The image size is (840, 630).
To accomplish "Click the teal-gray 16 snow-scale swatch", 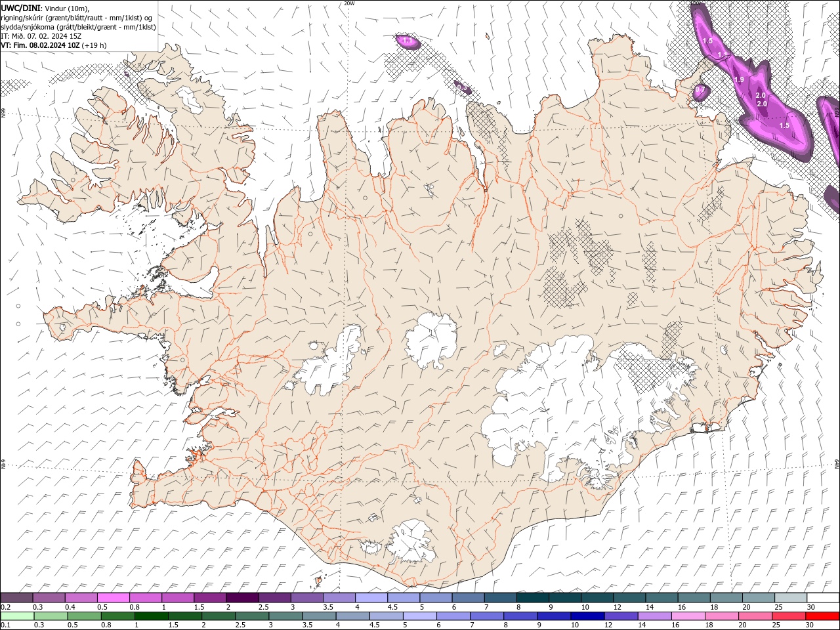I will pos(694,598).
